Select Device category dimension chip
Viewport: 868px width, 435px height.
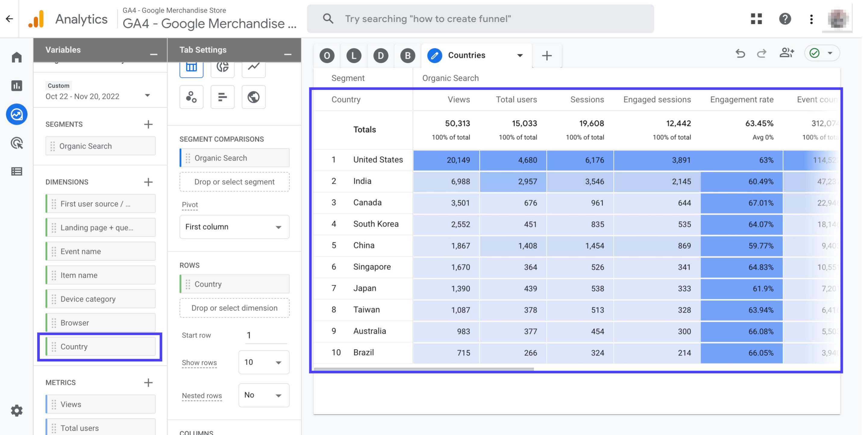click(x=100, y=299)
